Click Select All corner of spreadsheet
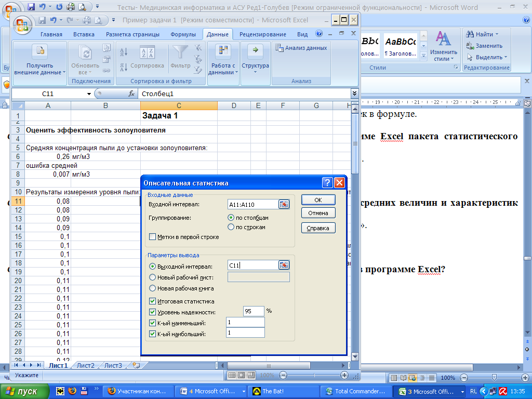 click(x=18, y=105)
